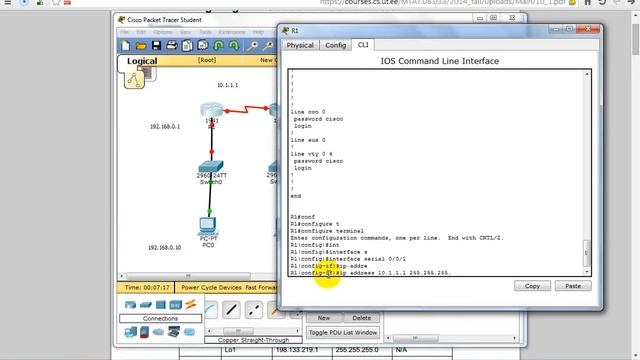The height and width of the screenshot is (360, 640).
Task: Choose the light blue Console cable icon
Action: pos(211,310)
